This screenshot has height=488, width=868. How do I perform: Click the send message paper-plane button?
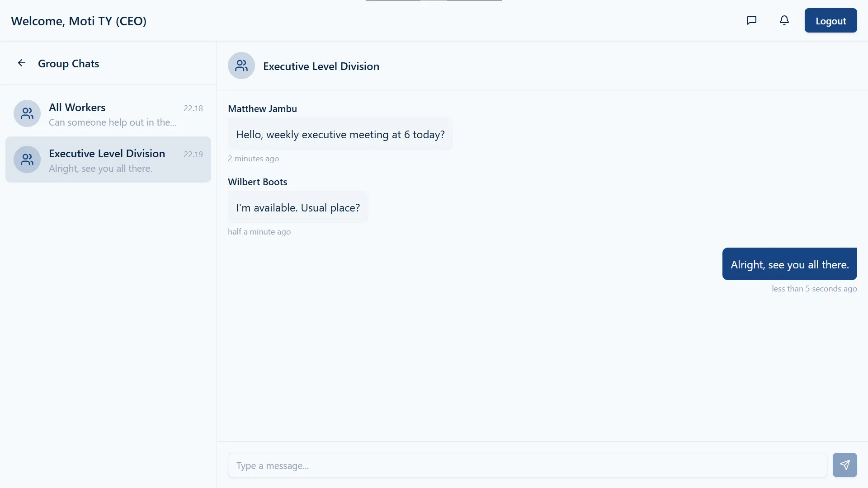coord(844,465)
